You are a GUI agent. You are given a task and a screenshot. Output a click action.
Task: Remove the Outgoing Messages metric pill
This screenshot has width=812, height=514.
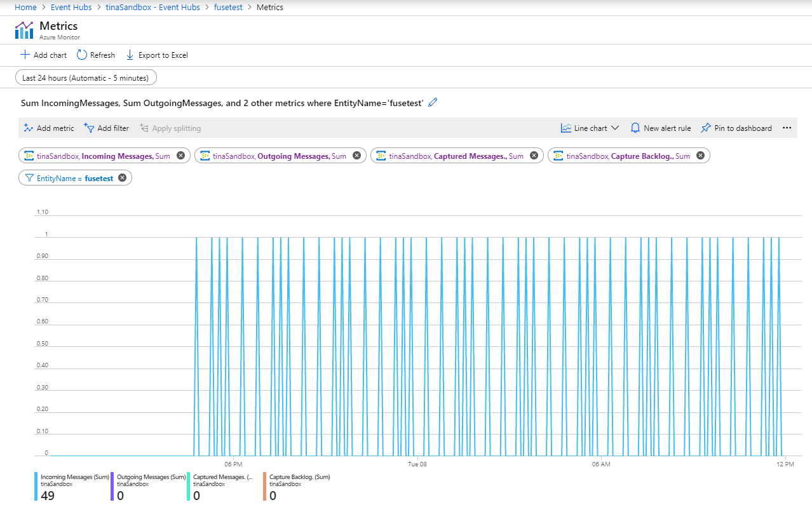[356, 156]
